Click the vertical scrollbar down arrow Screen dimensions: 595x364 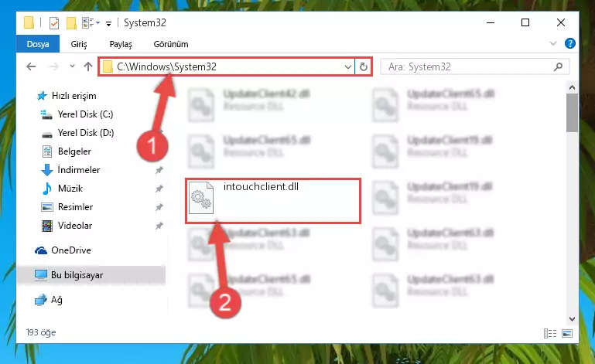(572, 319)
